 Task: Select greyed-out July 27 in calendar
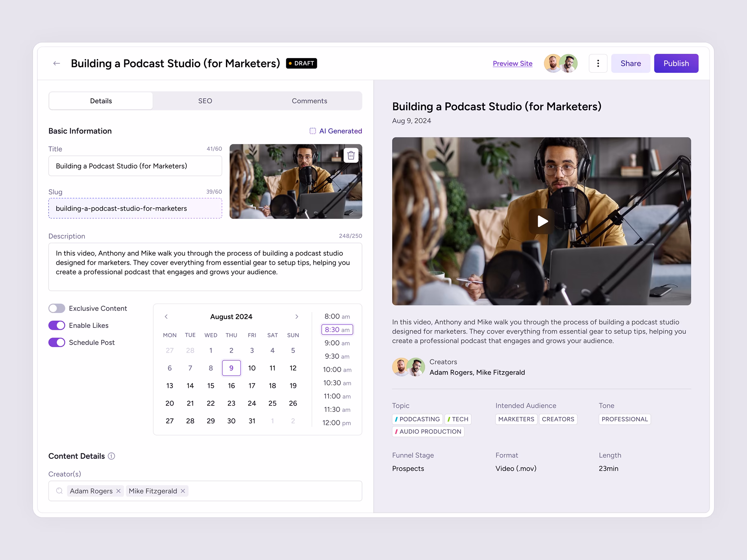pos(170,350)
